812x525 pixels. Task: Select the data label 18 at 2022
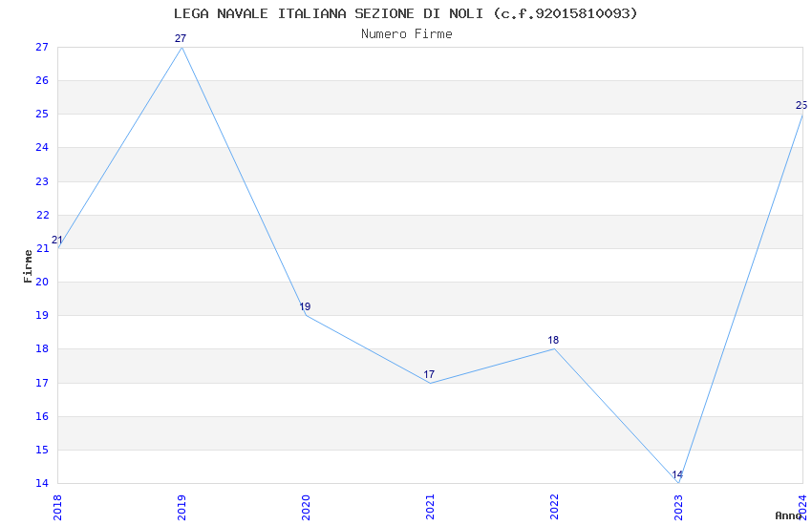click(x=553, y=341)
